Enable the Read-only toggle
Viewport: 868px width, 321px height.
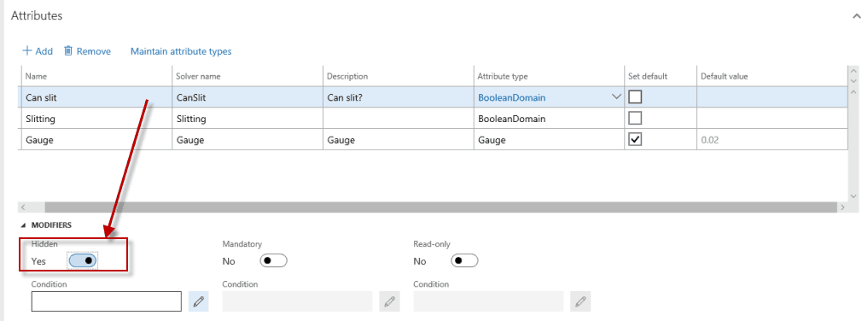464,260
